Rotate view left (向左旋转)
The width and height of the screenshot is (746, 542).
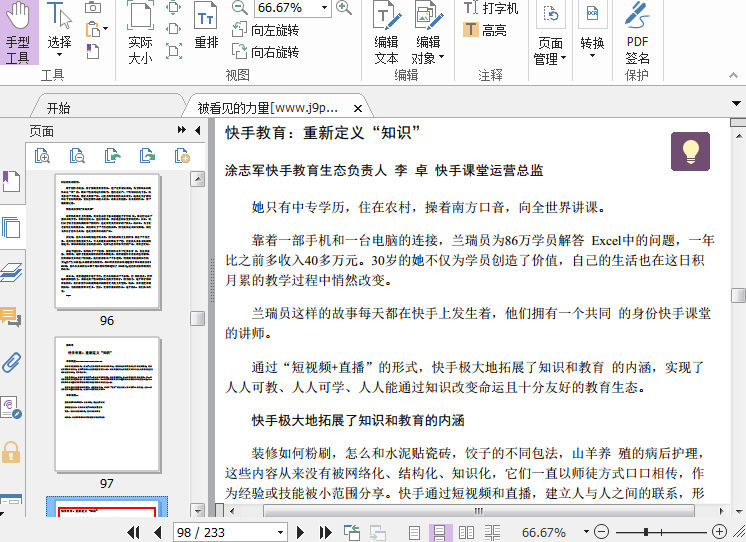point(265,30)
